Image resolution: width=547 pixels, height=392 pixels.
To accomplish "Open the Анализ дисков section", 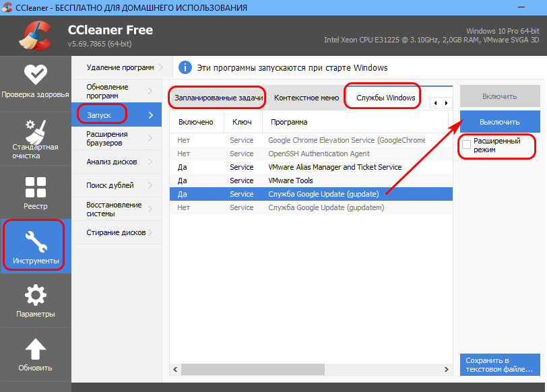I will point(117,162).
